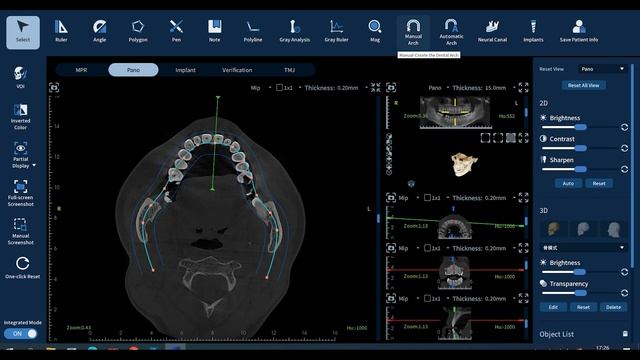Click the Reset All View button
This screenshot has height=360, width=640.
coord(583,85)
